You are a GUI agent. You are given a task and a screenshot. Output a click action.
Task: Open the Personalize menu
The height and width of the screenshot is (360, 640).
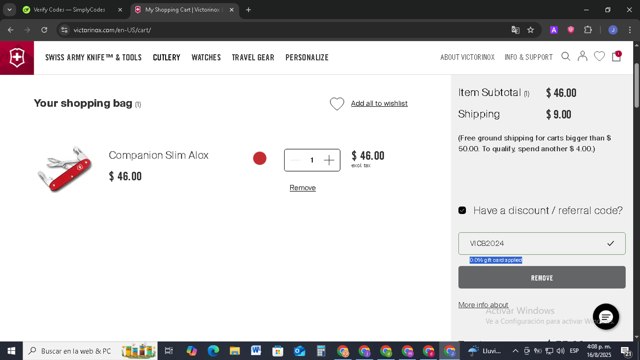pos(307,58)
